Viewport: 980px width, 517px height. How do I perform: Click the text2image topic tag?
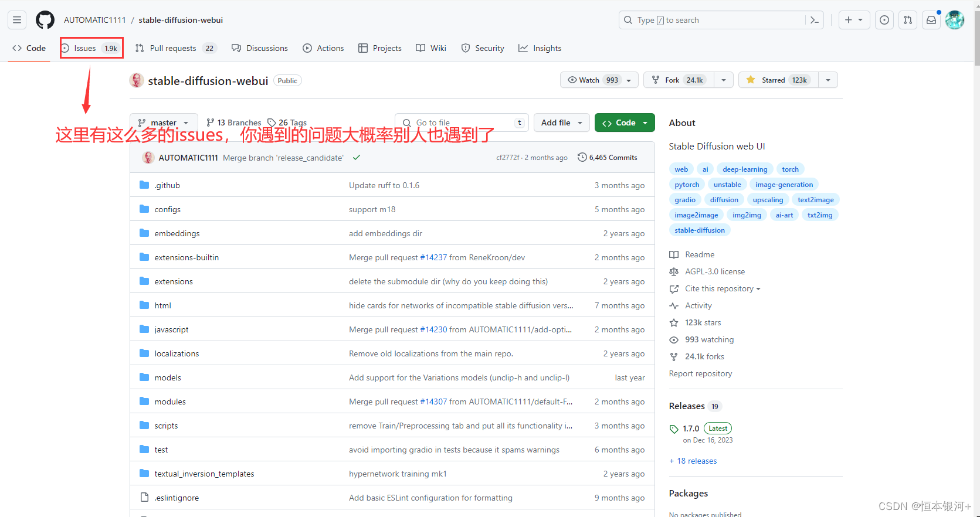[x=815, y=200]
